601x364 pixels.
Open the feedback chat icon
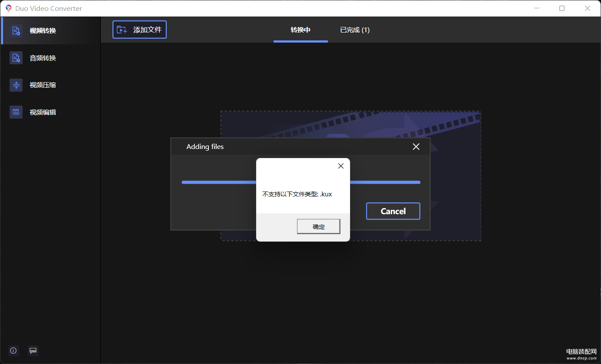click(33, 351)
